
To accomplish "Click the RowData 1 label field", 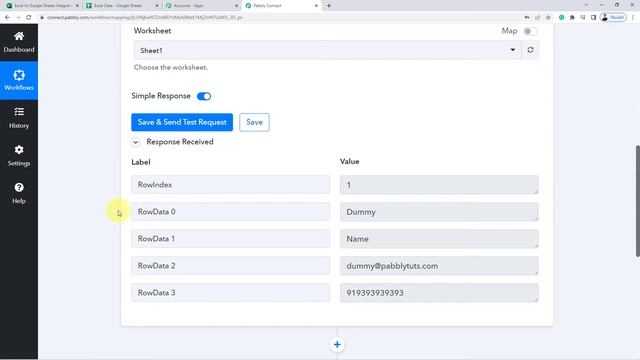I will (x=231, y=238).
